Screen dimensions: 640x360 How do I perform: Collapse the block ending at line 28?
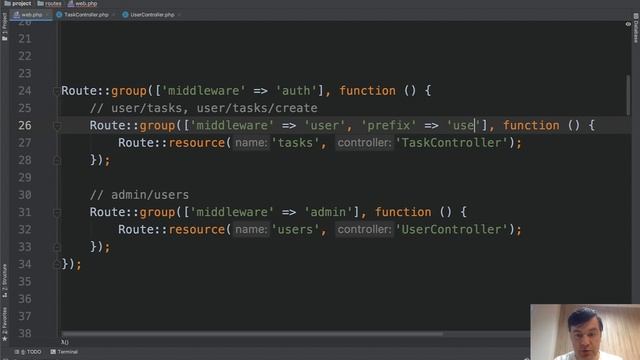(57, 160)
